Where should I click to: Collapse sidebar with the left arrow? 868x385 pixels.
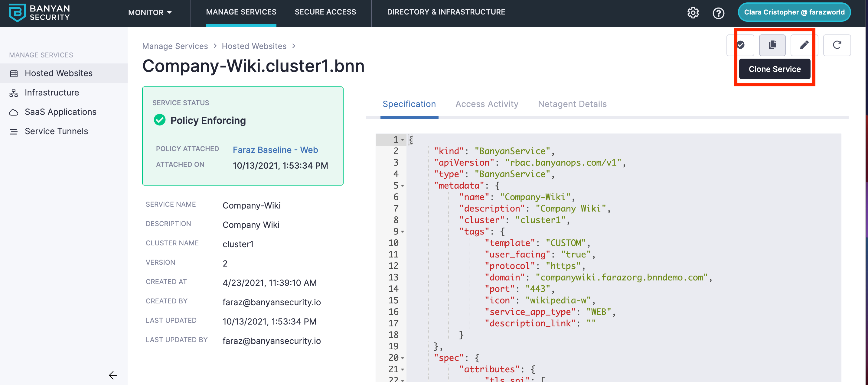pos(113,375)
